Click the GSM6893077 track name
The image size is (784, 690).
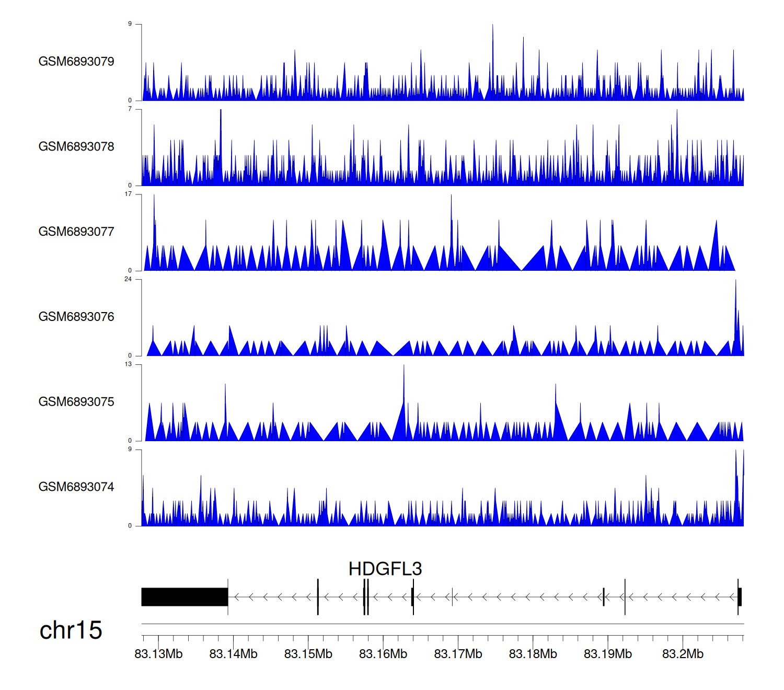click(76, 232)
